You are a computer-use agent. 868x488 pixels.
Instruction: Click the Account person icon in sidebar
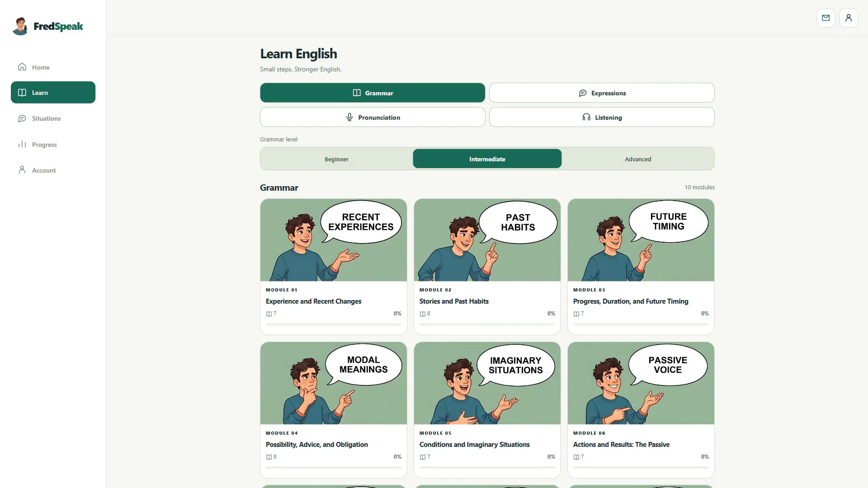[22, 170]
